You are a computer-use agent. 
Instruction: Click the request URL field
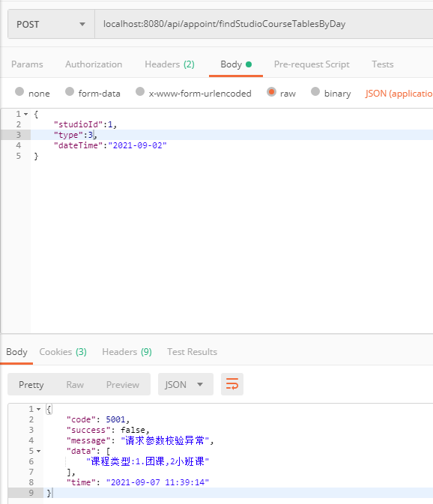tap(264, 25)
